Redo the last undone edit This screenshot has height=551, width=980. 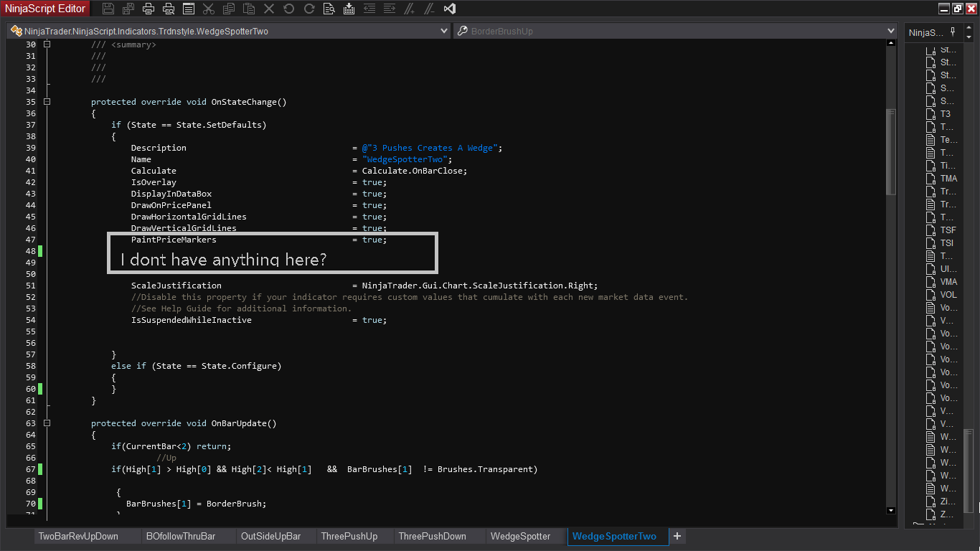tap(309, 9)
